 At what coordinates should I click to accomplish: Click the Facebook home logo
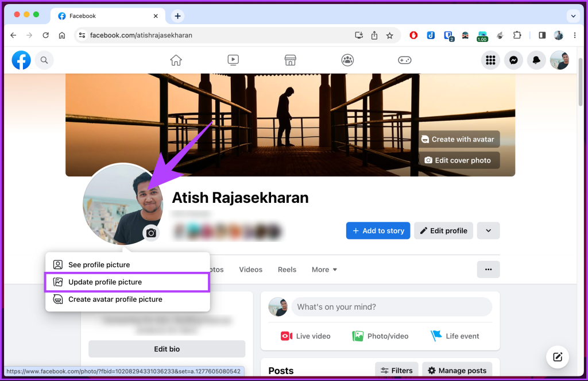[x=21, y=60]
